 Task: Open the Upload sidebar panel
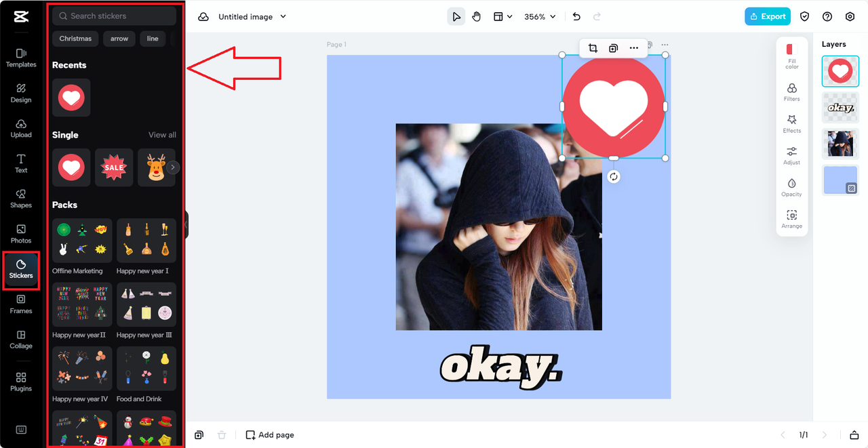[x=21, y=129]
